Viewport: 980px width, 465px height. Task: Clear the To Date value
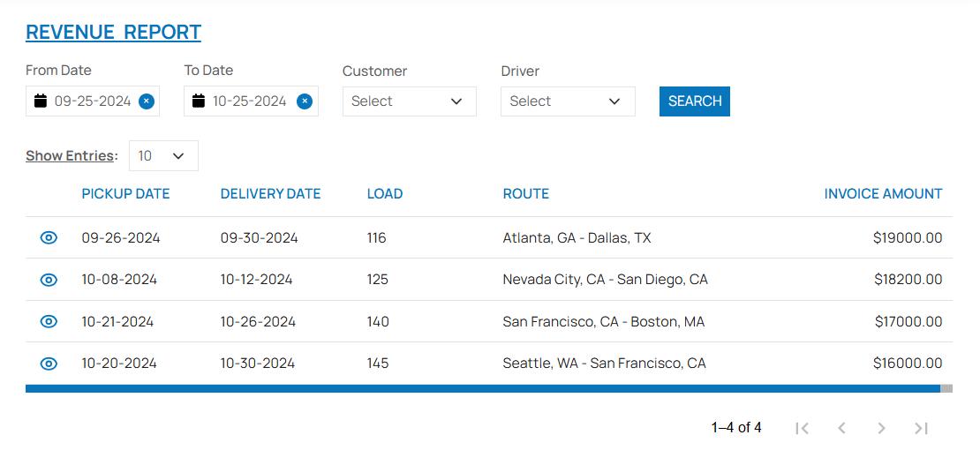tap(305, 101)
